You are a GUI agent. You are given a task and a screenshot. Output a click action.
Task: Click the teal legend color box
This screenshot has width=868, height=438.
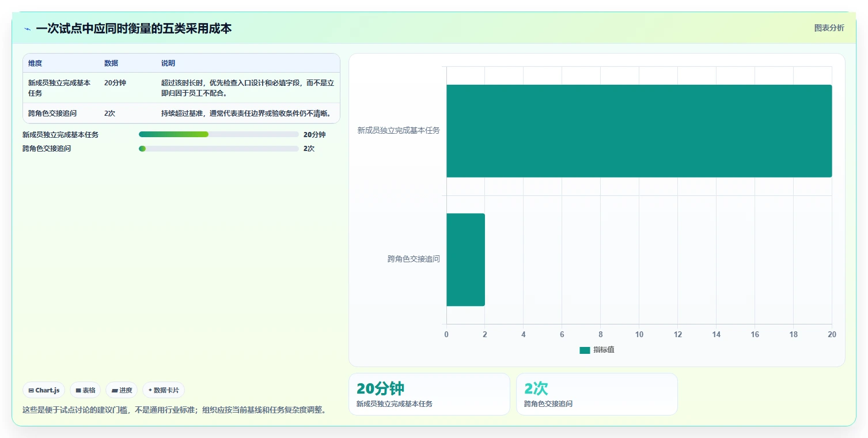[x=585, y=350]
